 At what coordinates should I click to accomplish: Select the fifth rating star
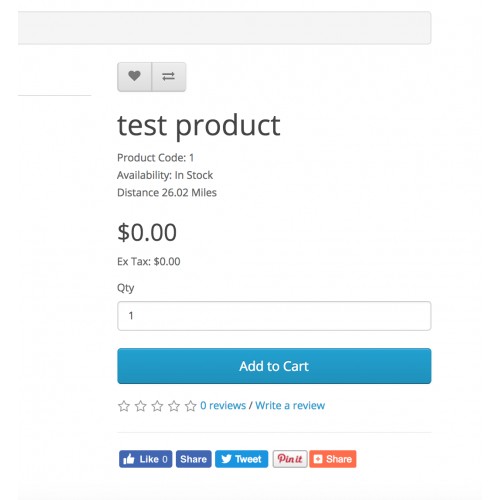(191, 406)
